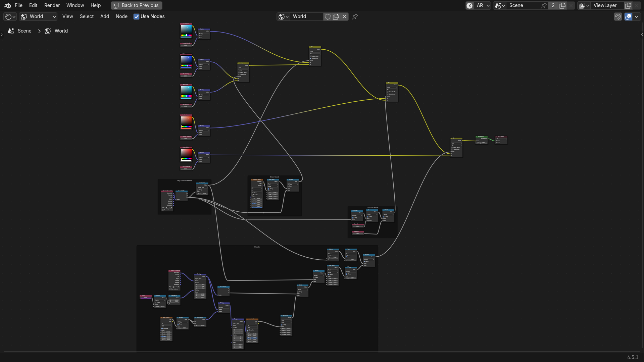Pin the node tree with pin icon

click(x=355, y=16)
